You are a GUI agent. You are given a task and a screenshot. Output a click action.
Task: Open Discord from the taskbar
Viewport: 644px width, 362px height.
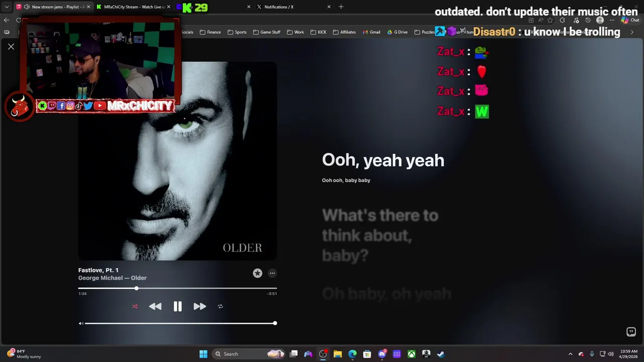(x=382, y=354)
